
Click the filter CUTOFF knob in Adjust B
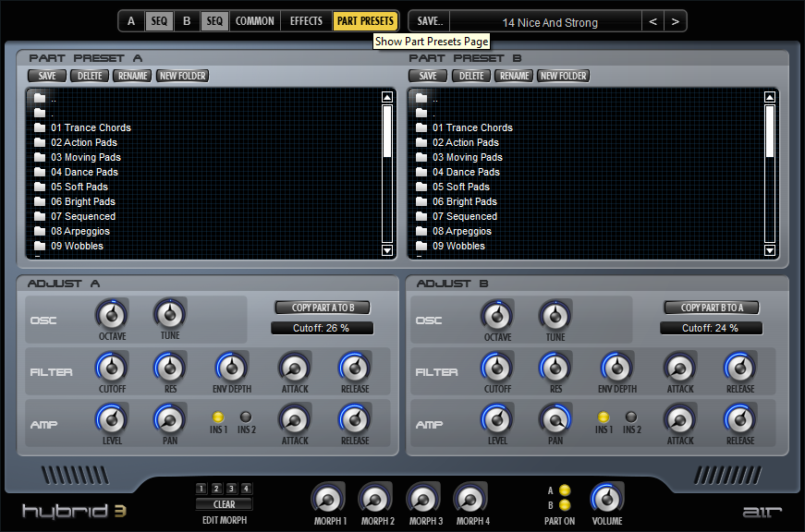(x=497, y=368)
